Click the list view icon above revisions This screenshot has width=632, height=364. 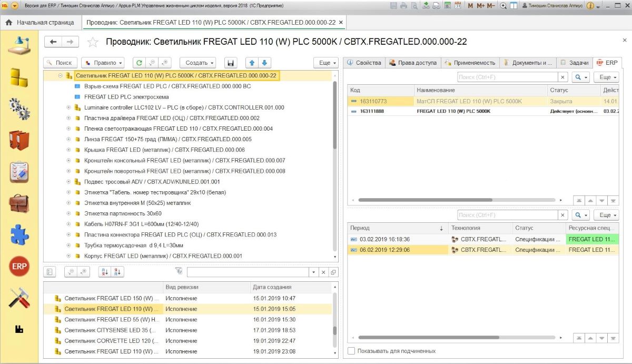point(51,272)
